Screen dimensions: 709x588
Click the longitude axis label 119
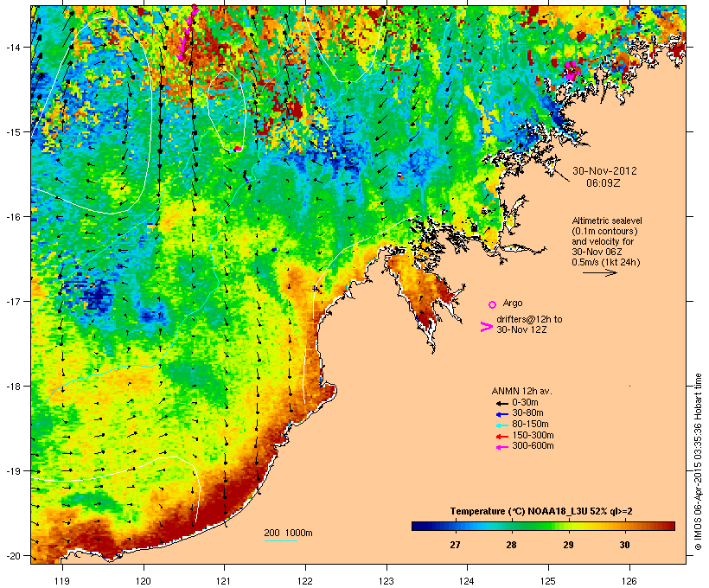62,581
